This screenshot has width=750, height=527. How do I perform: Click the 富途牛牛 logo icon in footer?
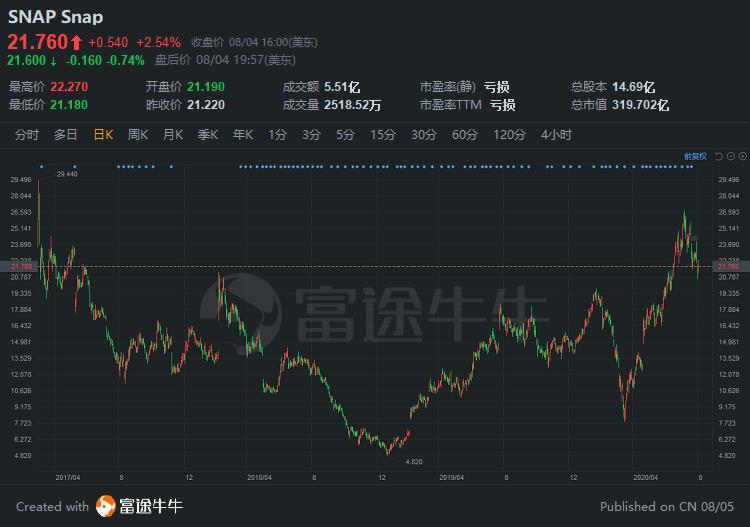pos(106,506)
